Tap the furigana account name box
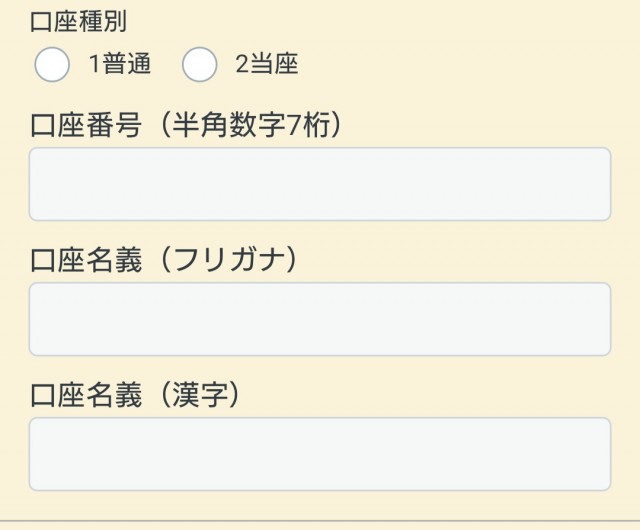The height and width of the screenshot is (530, 640). pyautogui.click(x=319, y=319)
